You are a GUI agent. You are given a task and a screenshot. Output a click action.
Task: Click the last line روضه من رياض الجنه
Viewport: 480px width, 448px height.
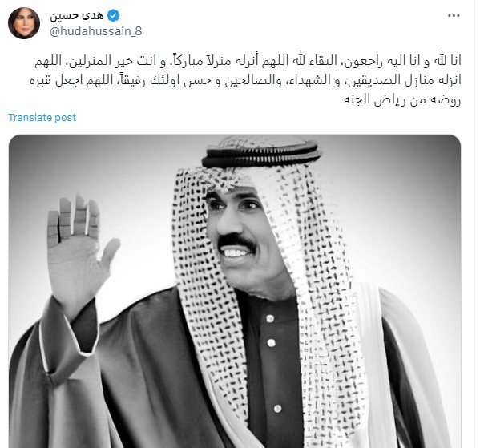(x=402, y=99)
